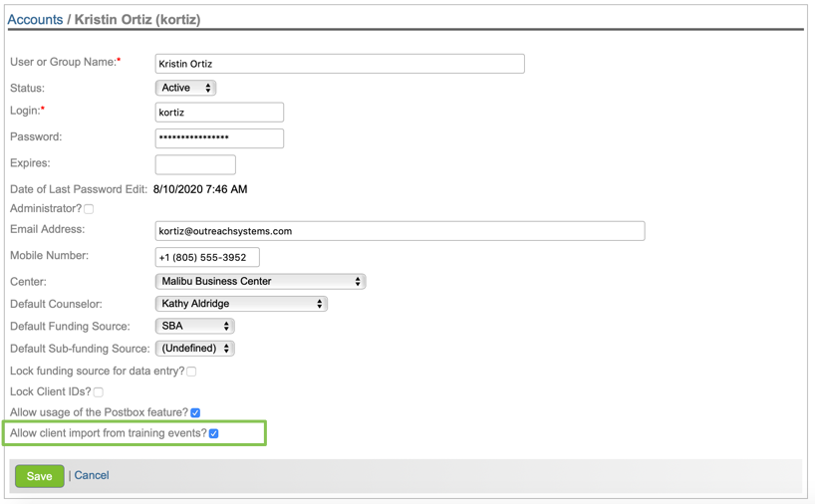Toggle the Lock Client IDs checkbox

pos(98,392)
